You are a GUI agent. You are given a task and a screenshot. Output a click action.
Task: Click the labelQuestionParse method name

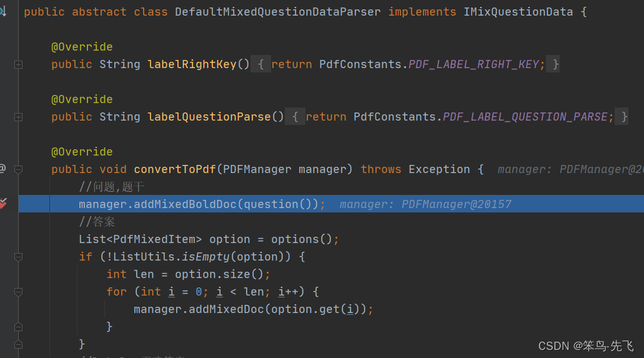(209, 117)
